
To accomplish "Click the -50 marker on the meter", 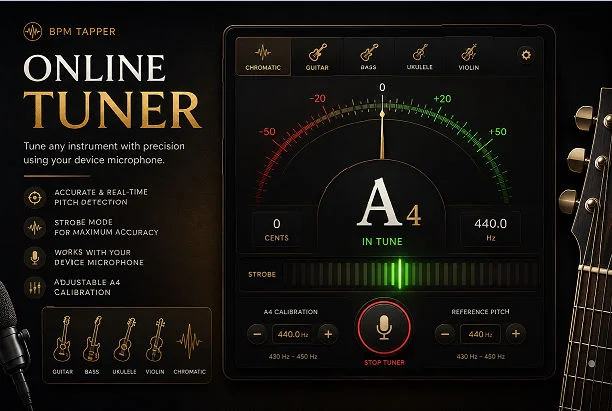I will [x=267, y=132].
